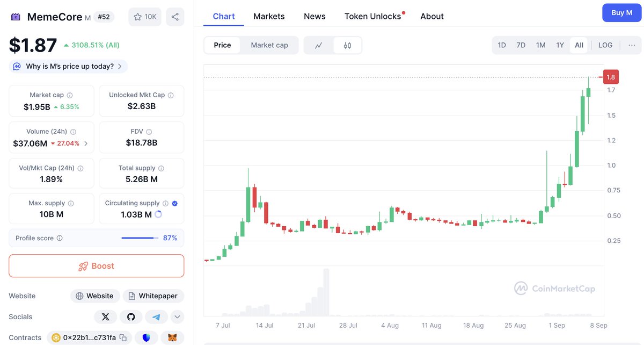Select the Price chart toggle

222,45
